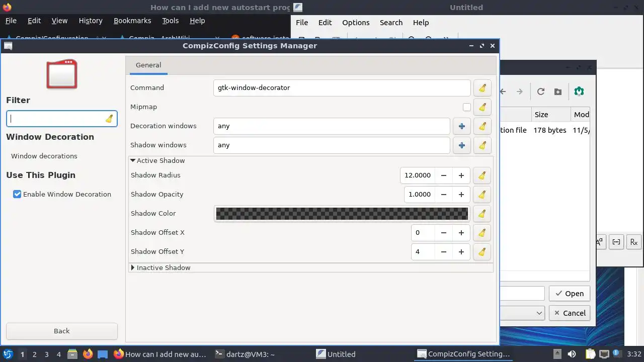Screen dimensions: 644x362
Task: Click the green icon in the file dialog toolbar
Action: [579, 92]
